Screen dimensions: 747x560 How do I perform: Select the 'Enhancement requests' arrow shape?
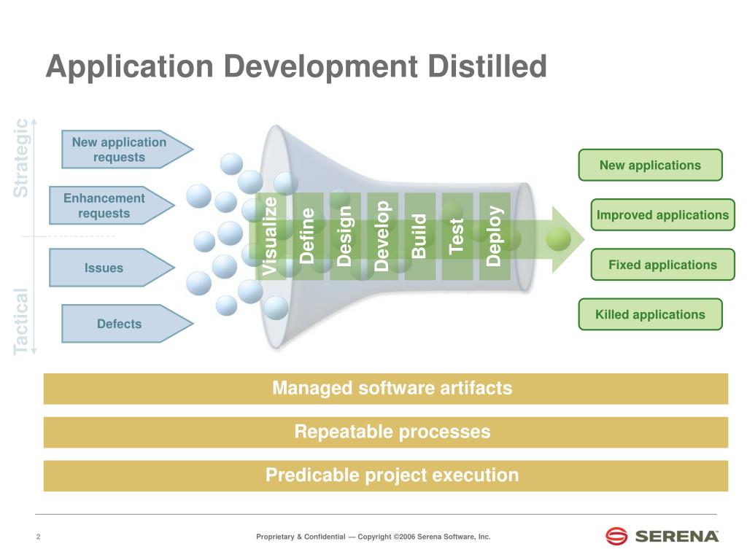[112, 205]
